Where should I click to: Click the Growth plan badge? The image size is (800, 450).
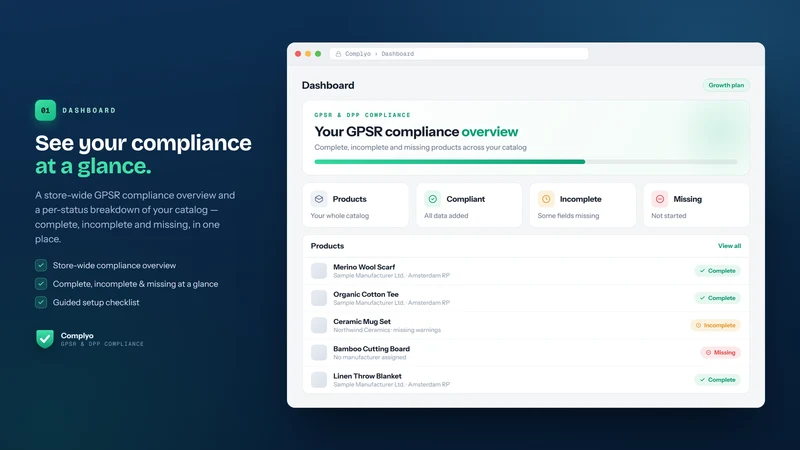726,85
